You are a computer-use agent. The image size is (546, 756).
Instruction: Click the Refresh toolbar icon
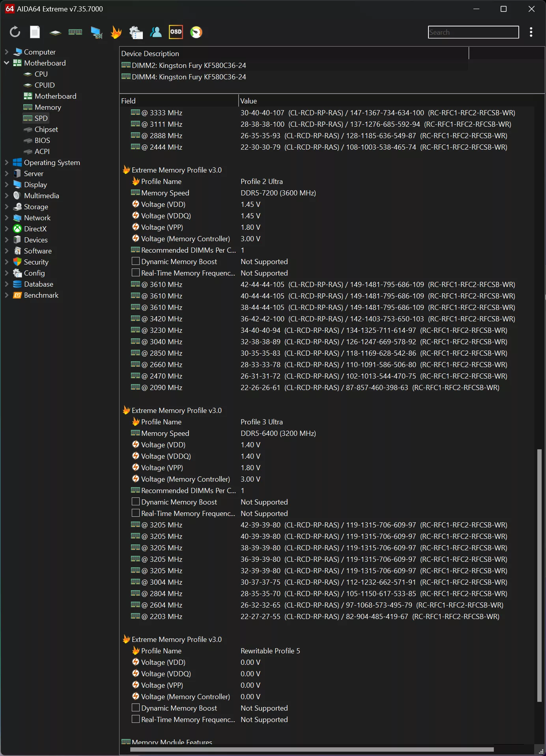click(15, 32)
